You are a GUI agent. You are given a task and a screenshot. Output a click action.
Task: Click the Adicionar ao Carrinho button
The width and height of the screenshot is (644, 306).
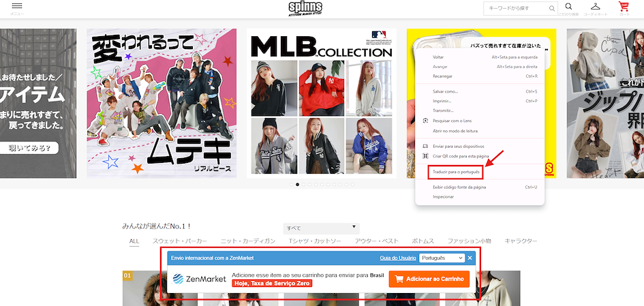(429, 279)
